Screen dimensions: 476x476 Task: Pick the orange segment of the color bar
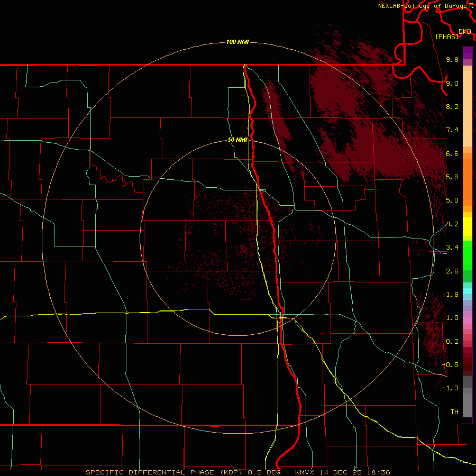(x=467, y=182)
